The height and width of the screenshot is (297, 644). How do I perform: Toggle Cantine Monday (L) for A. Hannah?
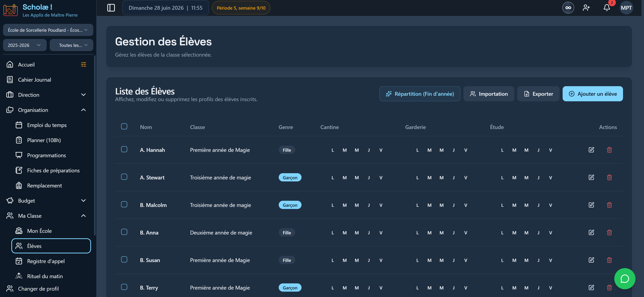(x=333, y=150)
